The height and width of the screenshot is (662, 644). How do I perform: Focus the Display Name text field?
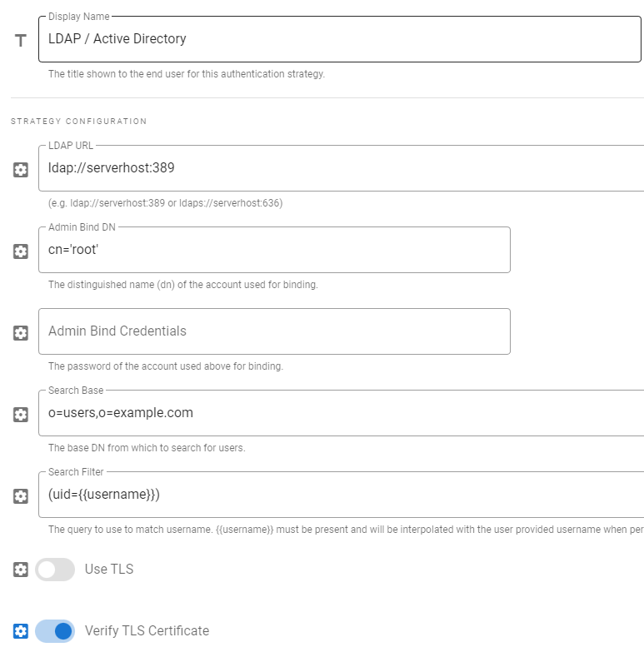tap(333, 39)
